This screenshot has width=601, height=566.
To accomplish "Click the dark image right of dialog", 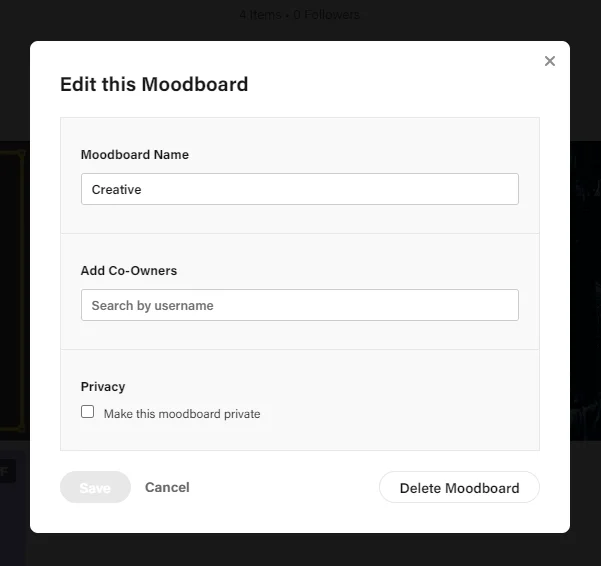I will click(585, 290).
